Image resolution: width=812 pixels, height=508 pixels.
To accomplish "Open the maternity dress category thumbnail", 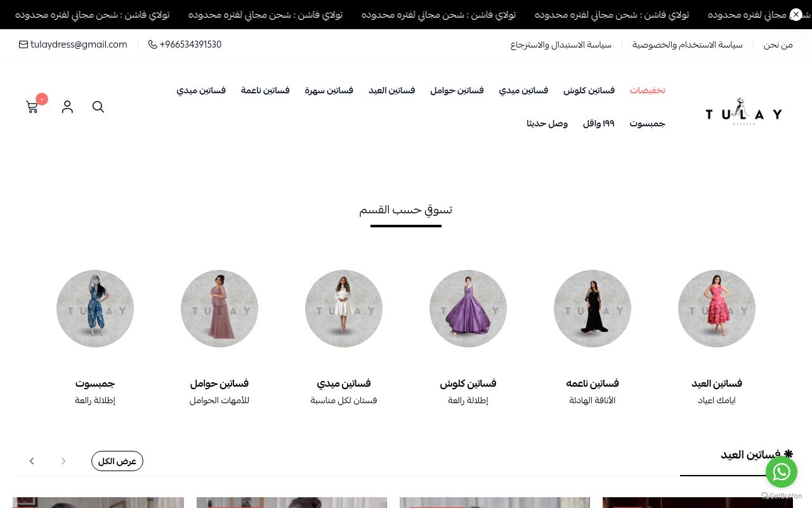I will click(219, 309).
